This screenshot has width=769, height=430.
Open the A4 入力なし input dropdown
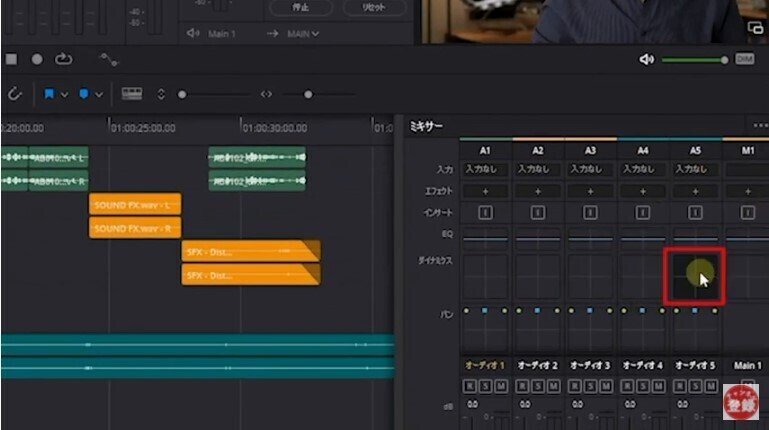click(x=642, y=169)
